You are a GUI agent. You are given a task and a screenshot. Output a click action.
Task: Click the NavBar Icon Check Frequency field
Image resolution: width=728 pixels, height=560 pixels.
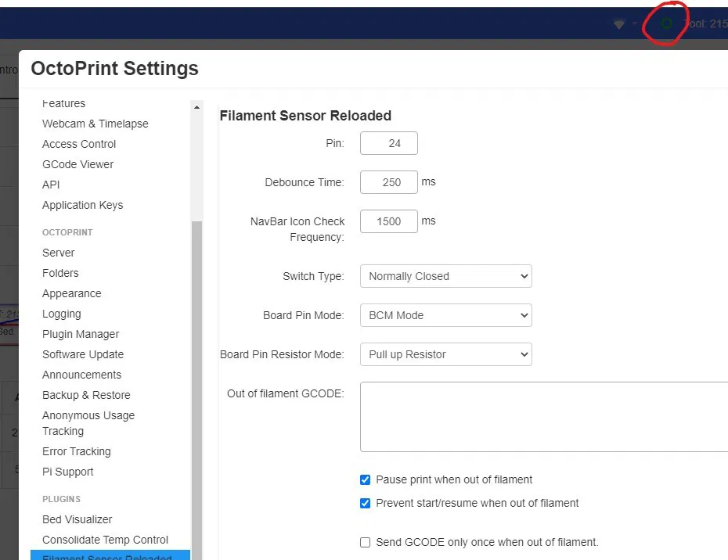pos(389,221)
